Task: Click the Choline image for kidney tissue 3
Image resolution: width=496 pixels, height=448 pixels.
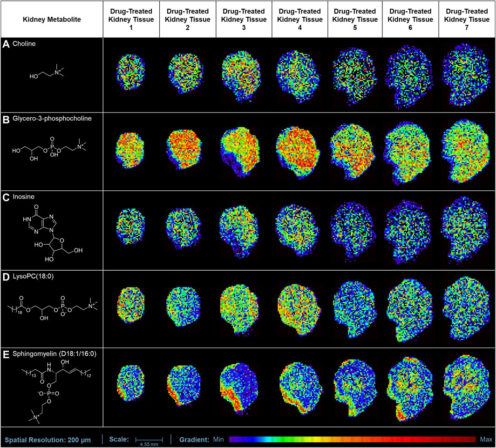Action: (242, 76)
